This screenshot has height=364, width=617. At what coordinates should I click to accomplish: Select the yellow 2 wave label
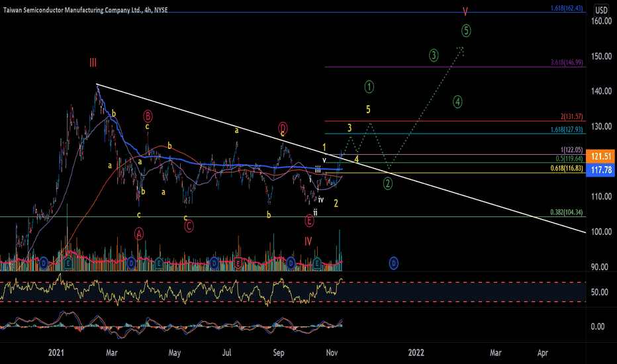click(336, 203)
